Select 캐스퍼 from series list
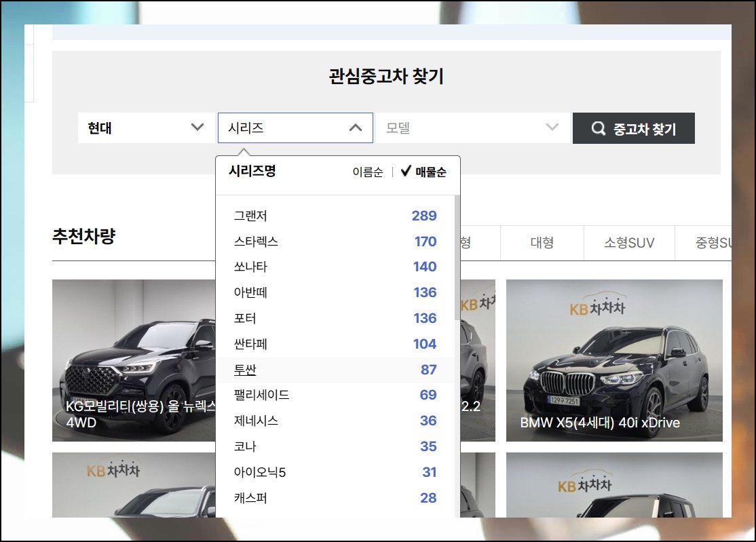The height and width of the screenshot is (542, 756). click(335, 498)
